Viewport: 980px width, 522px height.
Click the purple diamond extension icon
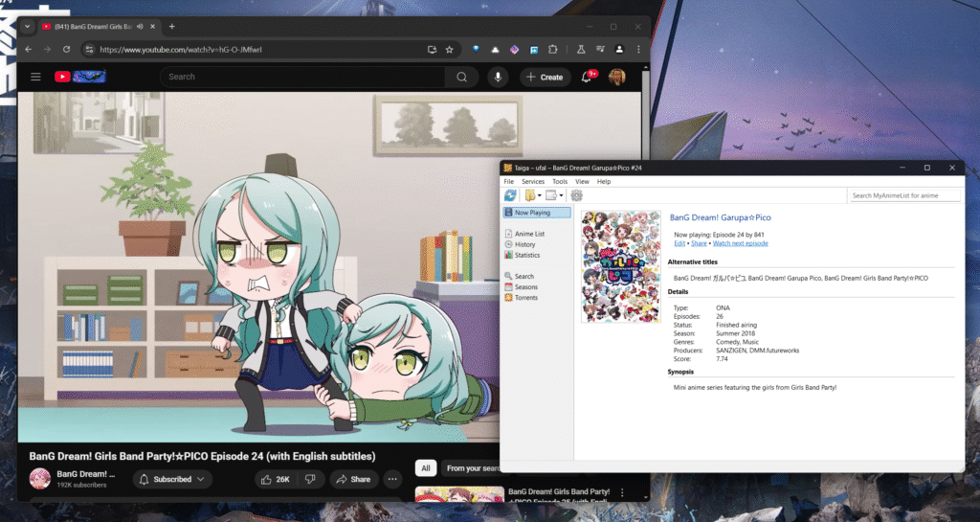[514, 50]
